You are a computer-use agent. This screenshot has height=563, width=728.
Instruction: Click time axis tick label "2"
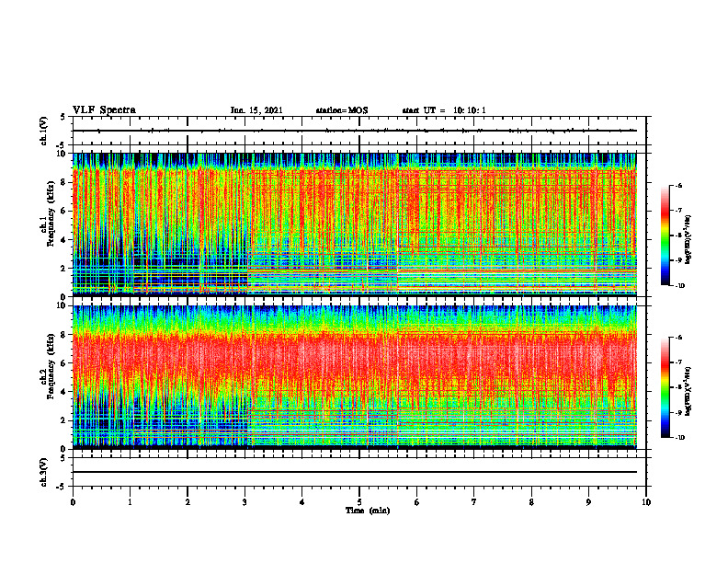pyautogui.click(x=188, y=502)
